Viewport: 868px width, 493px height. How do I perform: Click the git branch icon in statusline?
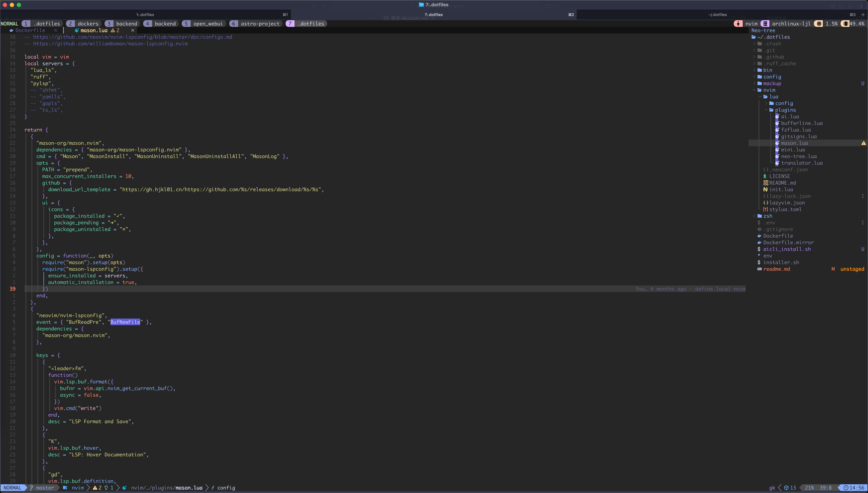point(31,488)
